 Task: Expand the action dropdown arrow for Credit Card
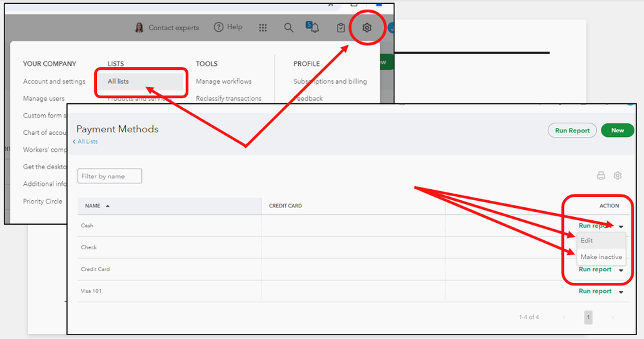621,271
